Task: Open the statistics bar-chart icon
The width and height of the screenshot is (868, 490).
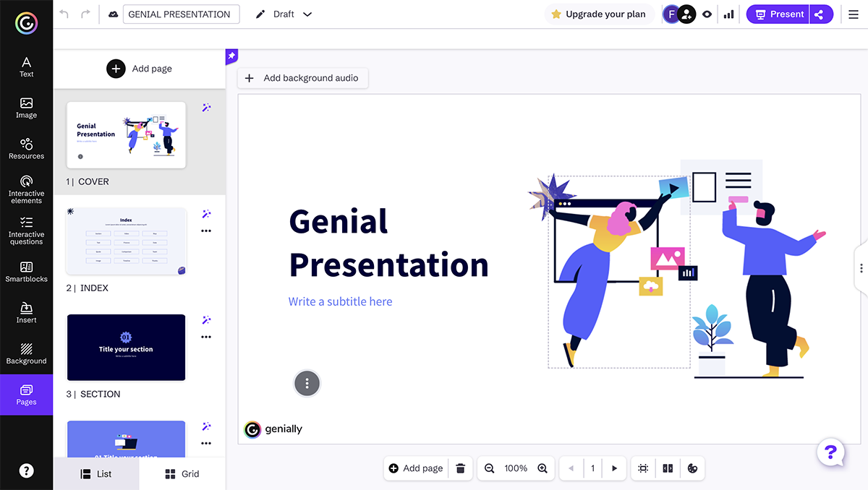Action: click(x=728, y=14)
